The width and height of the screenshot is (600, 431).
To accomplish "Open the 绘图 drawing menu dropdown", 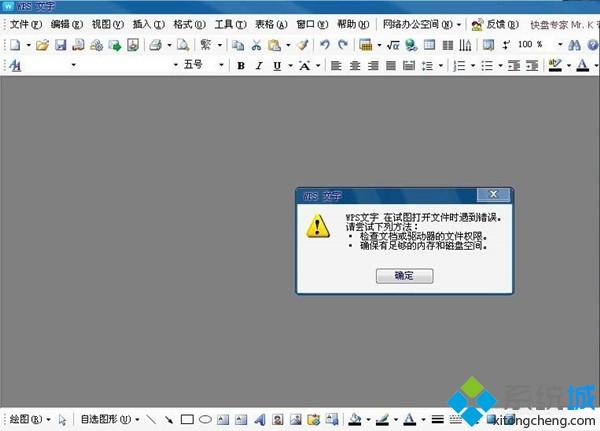I will coord(29,420).
